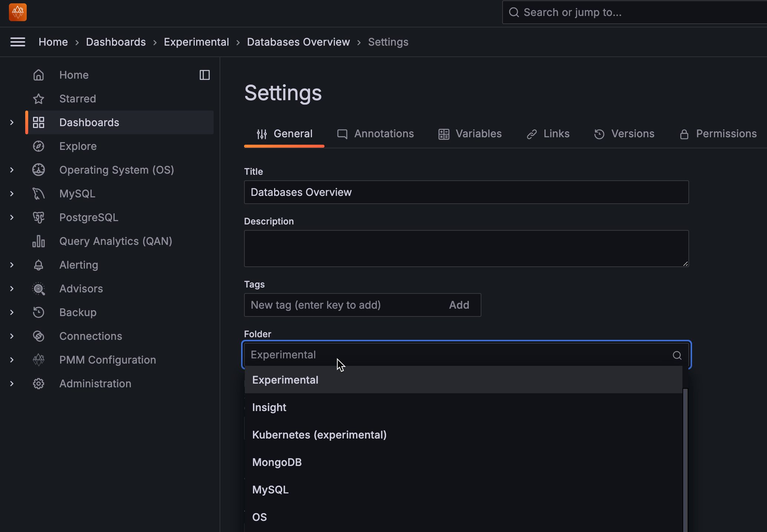The width and height of the screenshot is (767, 532).
Task: Click the Administration gear icon
Action: (x=39, y=384)
